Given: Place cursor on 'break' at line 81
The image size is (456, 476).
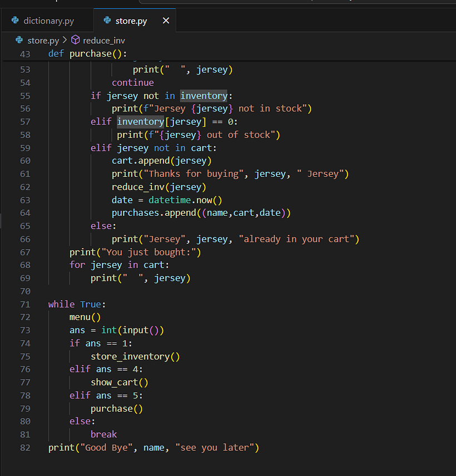Looking at the screenshot, I should (103, 434).
